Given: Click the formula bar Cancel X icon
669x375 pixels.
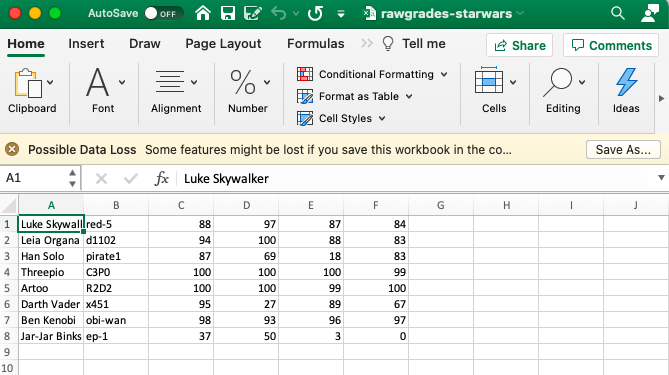Looking at the screenshot, I should [101, 178].
